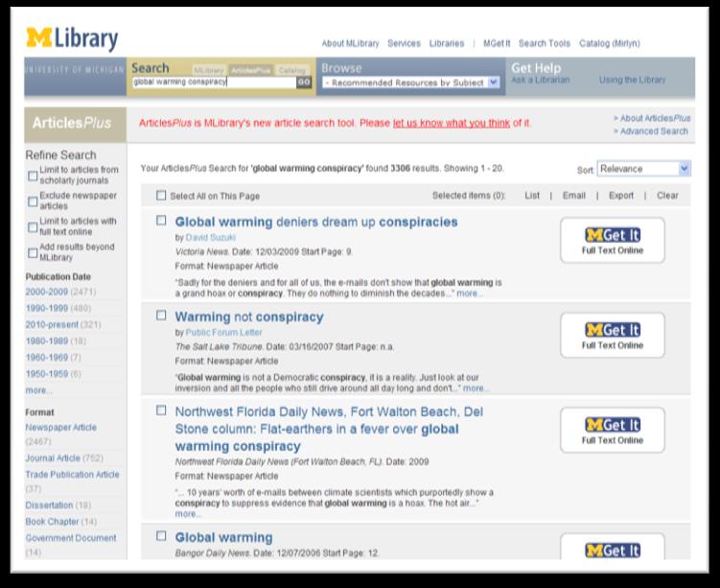720x588 pixels.
Task: Filter by Newspaper Article format
Action: coord(61,428)
